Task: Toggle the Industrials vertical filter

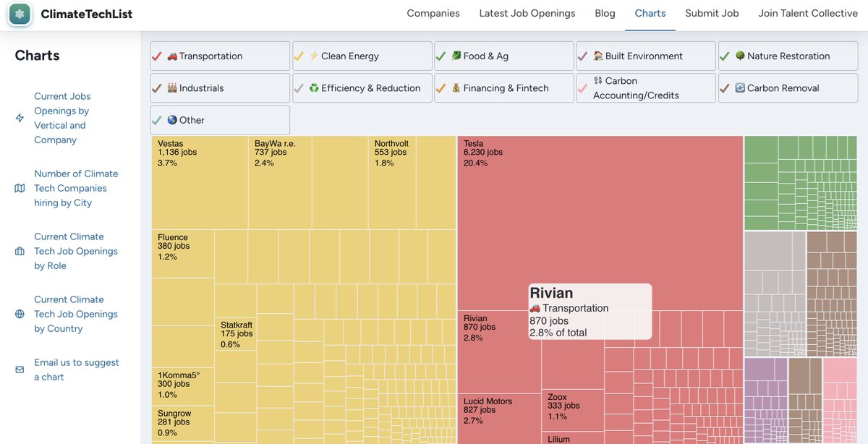Action: (220, 88)
